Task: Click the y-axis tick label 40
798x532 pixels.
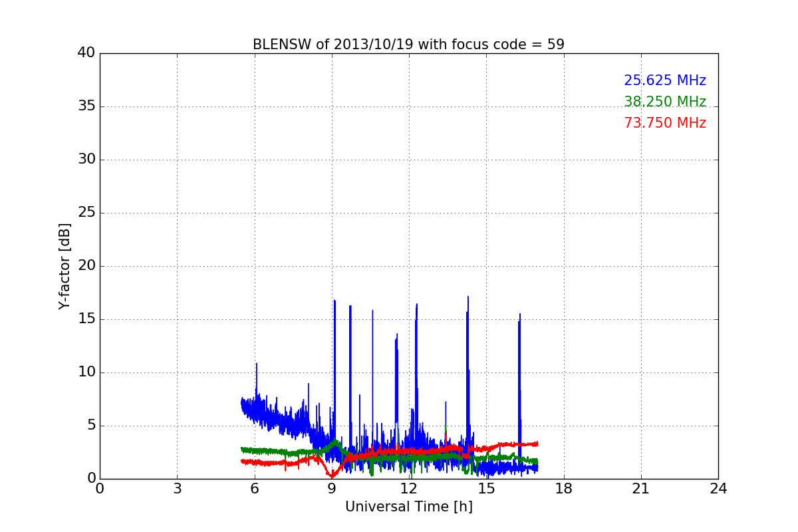Action: (86, 53)
